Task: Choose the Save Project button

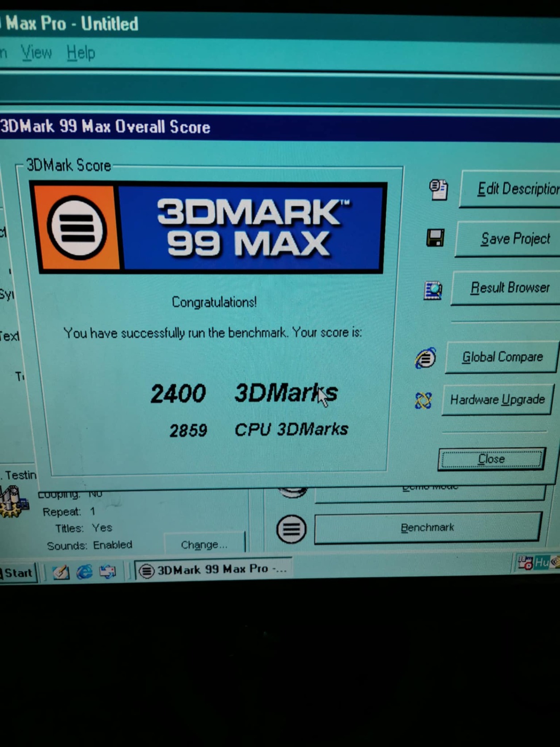Action: (x=508, y=239)
